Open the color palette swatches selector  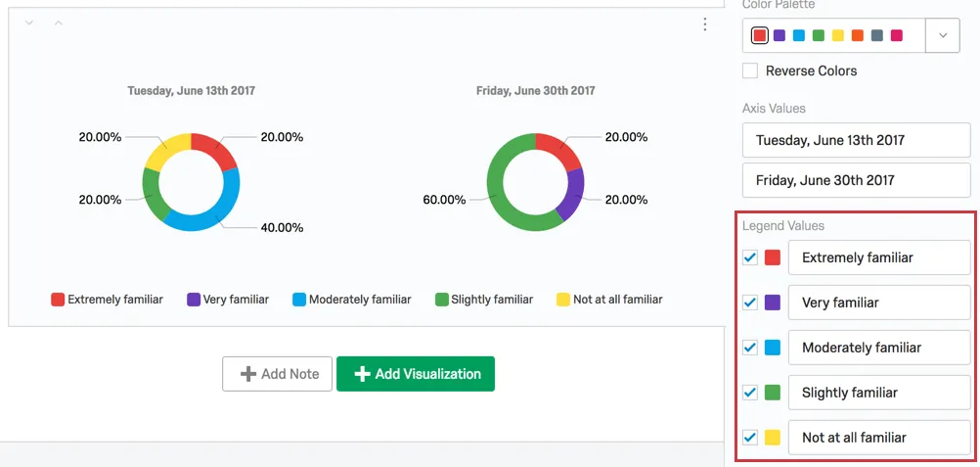[833, 35]
